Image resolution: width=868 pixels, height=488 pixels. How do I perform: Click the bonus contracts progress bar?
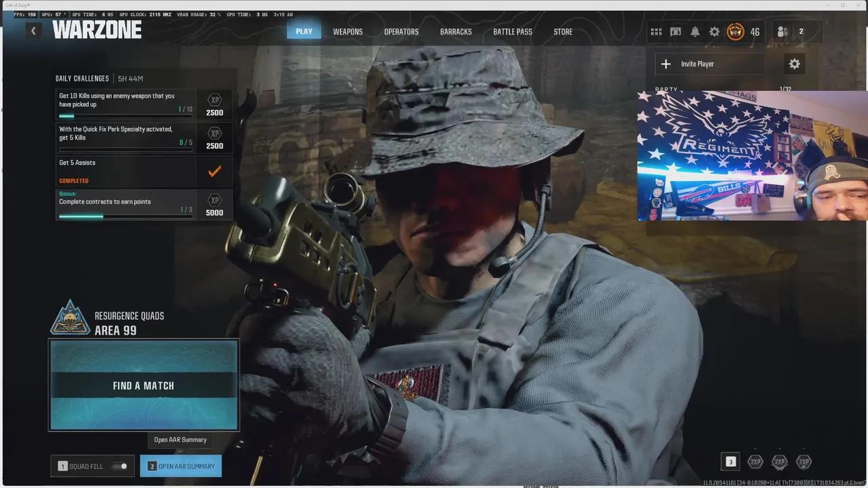tap(125, 216)
